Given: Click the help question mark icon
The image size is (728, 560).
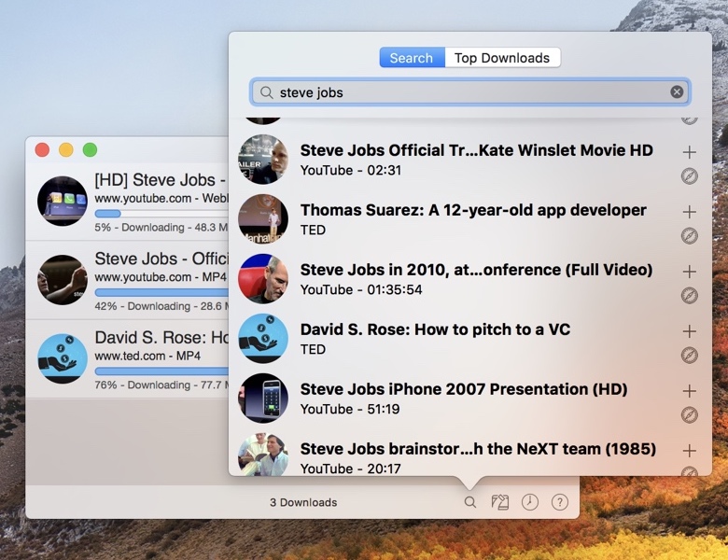Looking at the screenshot, I should 559,502.
